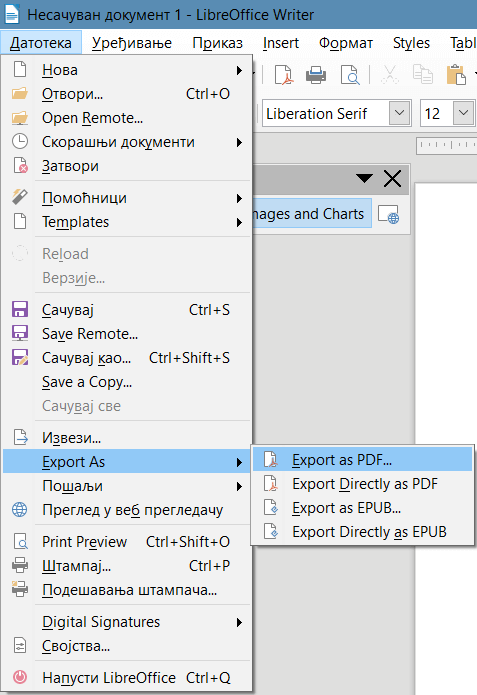Select Export Directly as PDF
The image size is (477, 695).
(x=363, y=484)
